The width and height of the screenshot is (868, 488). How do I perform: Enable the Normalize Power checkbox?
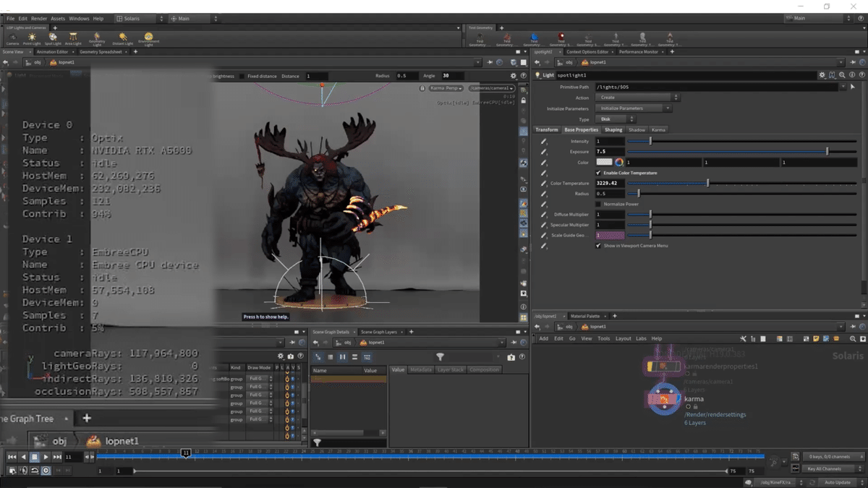[x=598, y=204]
